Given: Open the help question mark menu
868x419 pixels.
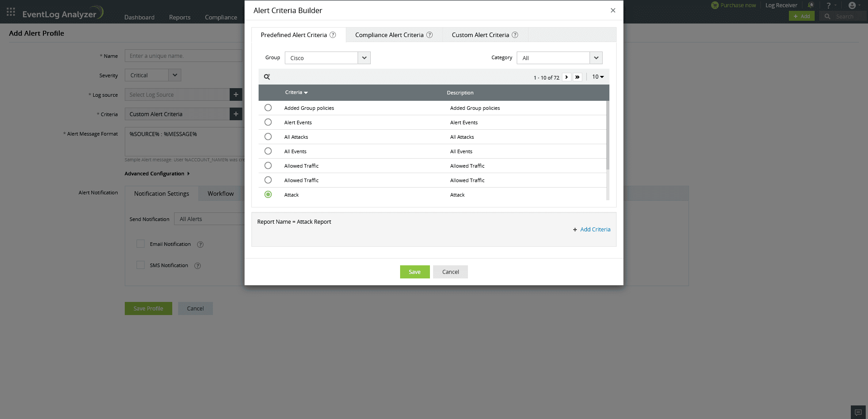Looking at the screenshot, I should [829, 5].
